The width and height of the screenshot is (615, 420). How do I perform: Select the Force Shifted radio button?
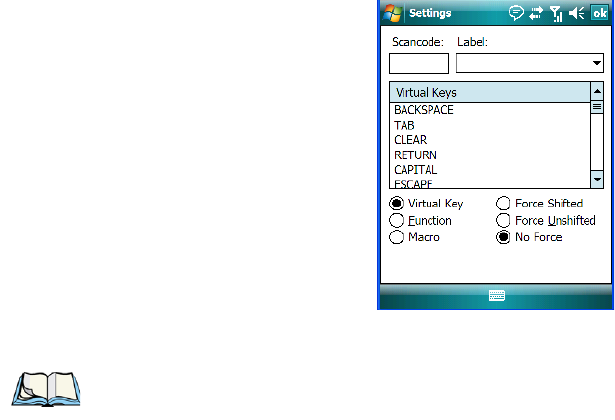pos(503,203)
